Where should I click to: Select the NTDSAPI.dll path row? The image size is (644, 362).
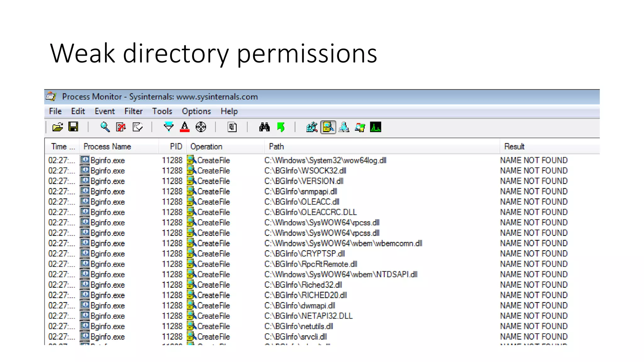tap(341, 274)
